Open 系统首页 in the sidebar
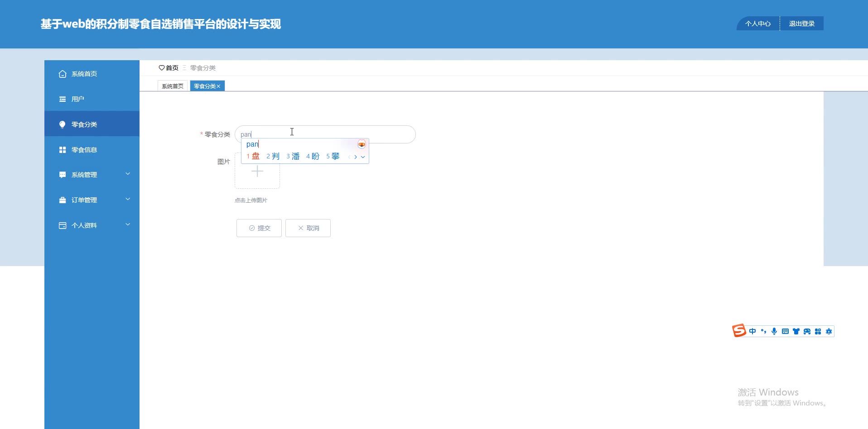Viewport: 868px width, 429px height. coord(92,74)
